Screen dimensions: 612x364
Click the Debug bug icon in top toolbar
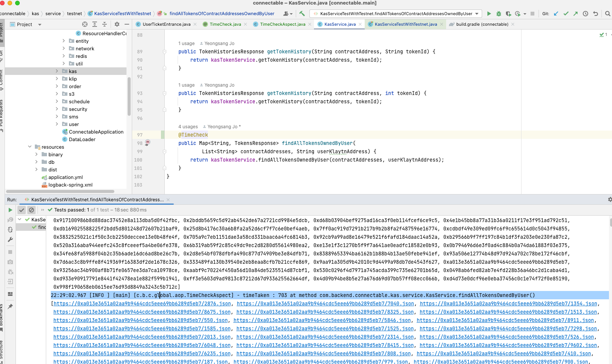(498, 14)
